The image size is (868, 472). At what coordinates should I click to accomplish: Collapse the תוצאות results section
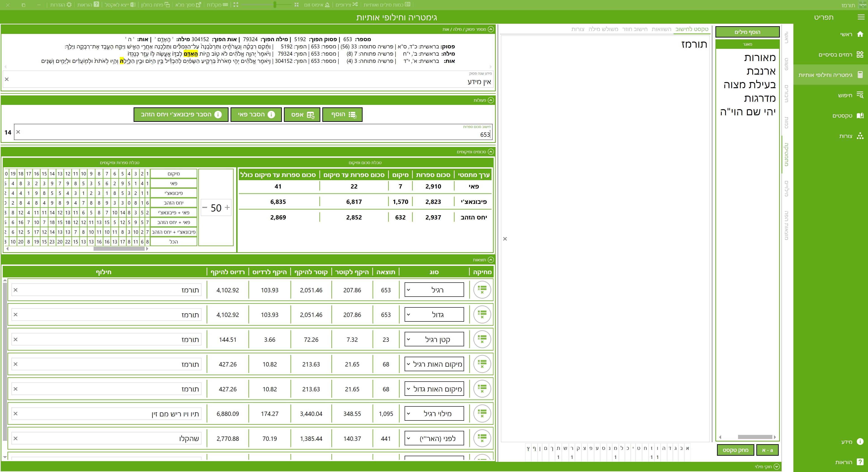[491, 260]
